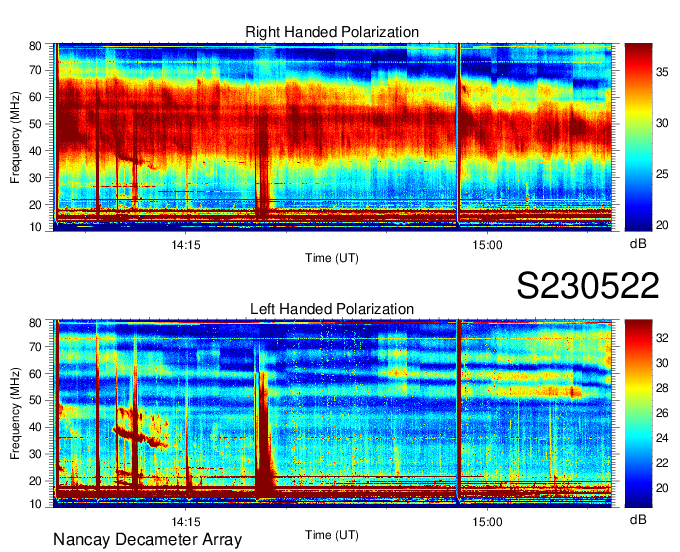The width and height of the screenshot is (680, 552).
Task: Click the 'Right Handed Polarization' title
Action: point(332,32)
